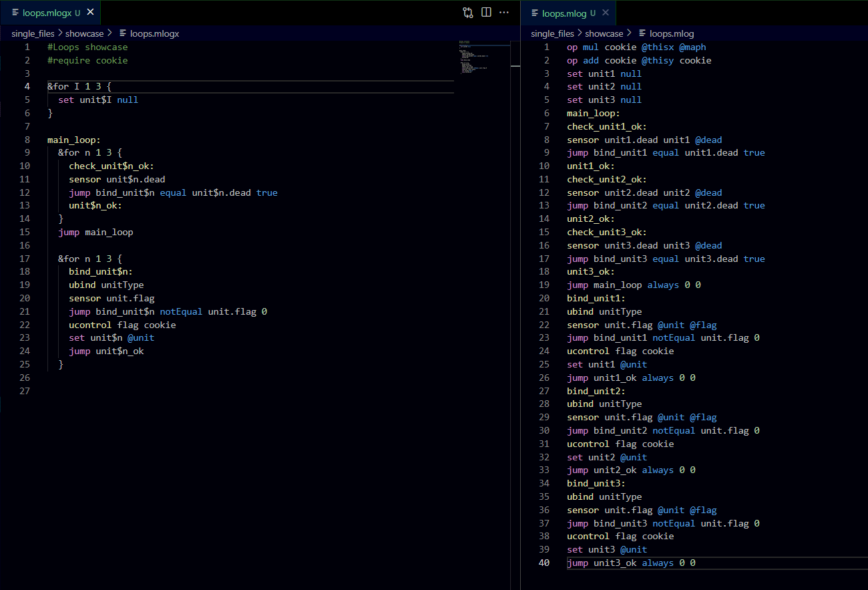Click 'jump bind_unit$n notEqual unit.flag 0' line
The width and height of the screenshot is (868, 590).
[x=168, y=311]
